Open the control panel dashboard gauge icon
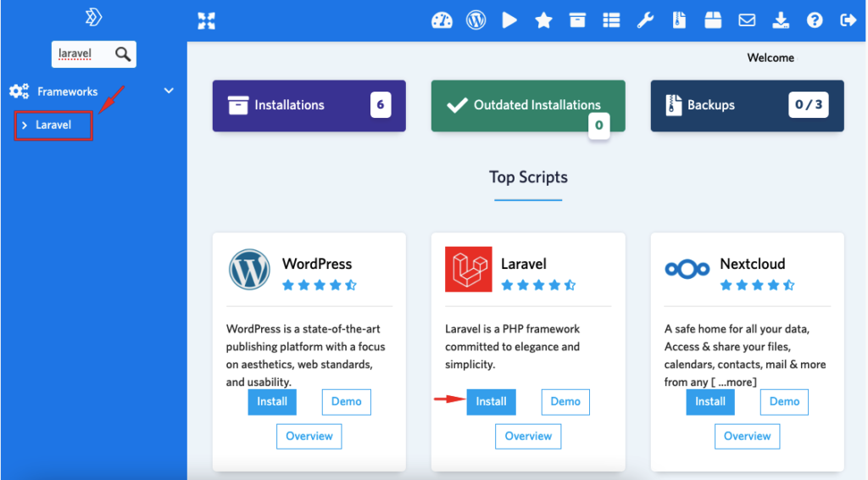The width and height of the screenshot is (868, 480). [x=442, y=20]
